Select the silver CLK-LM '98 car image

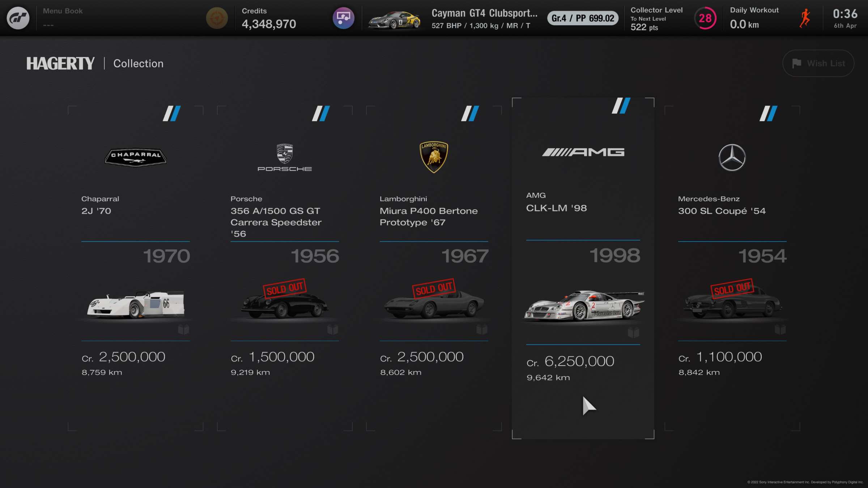pos(584,305)
